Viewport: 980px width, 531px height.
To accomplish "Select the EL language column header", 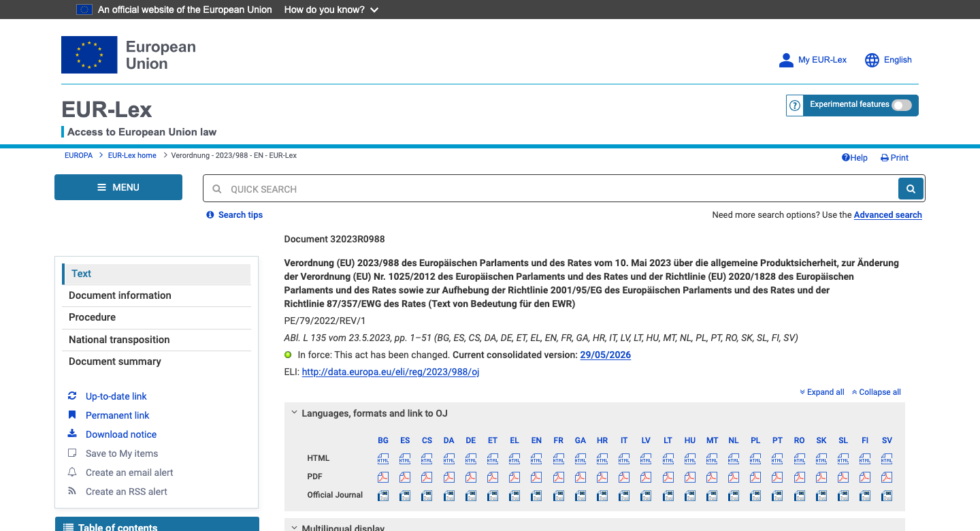I will 514,440.
